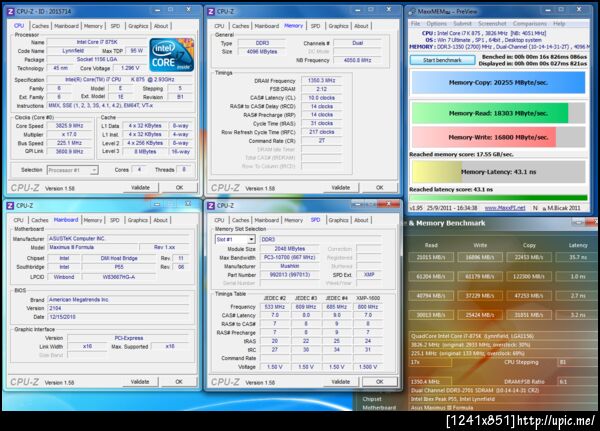600x431 pixels.
Task: Open the Slot #1 memory slot dropdown
Action: point(235,239)
